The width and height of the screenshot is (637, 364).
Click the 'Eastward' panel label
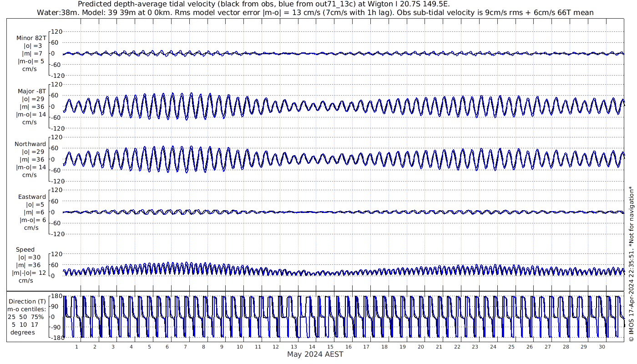click(x=32, y=197)
